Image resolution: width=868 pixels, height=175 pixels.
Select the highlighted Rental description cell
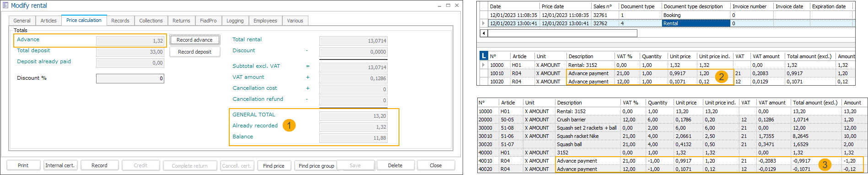pyautogui.click(x=696, y=23)
